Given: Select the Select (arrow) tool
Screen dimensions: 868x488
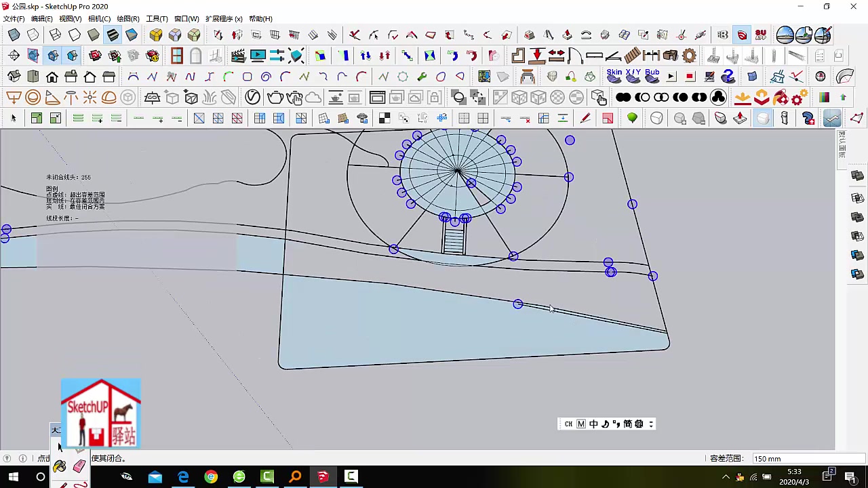Looking at the screenshot, I should point(14,117).
